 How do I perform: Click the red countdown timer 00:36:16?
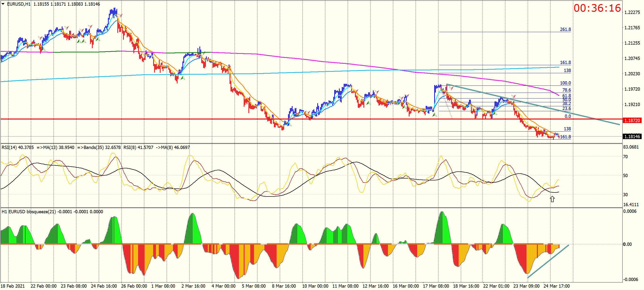point(597,8)
